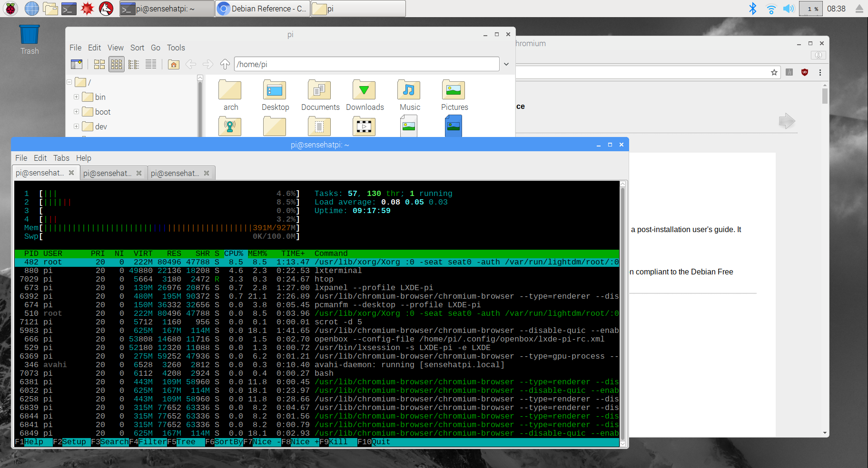The width and height of the screenshot is (868, 468).
Task: Switch file manager to thumbnail view
Action: [117, 64]
